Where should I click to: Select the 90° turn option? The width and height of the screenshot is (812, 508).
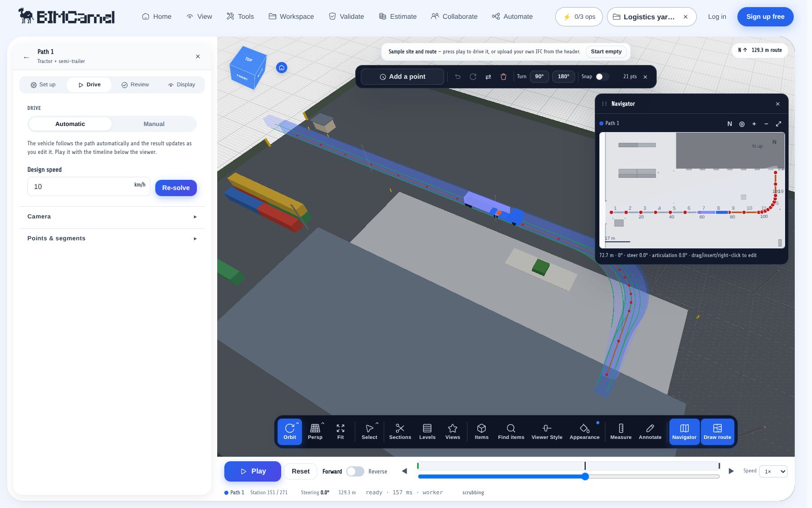point(539,77)
